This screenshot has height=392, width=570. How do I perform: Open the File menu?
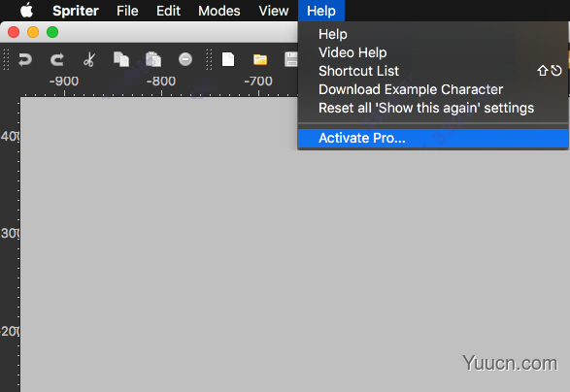(127, 11)
